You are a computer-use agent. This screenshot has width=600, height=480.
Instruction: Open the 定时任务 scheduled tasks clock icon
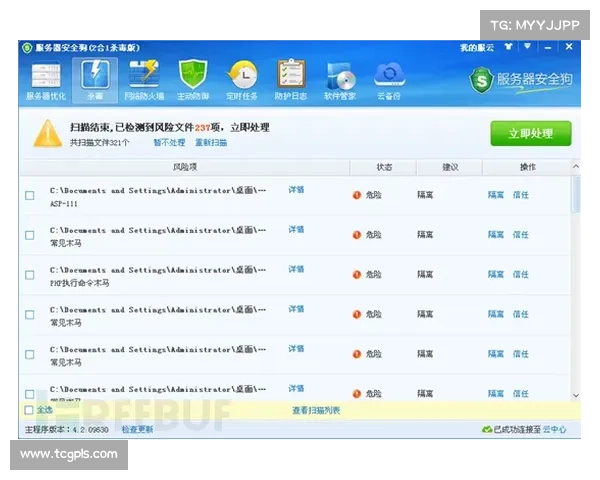[241, 80]
